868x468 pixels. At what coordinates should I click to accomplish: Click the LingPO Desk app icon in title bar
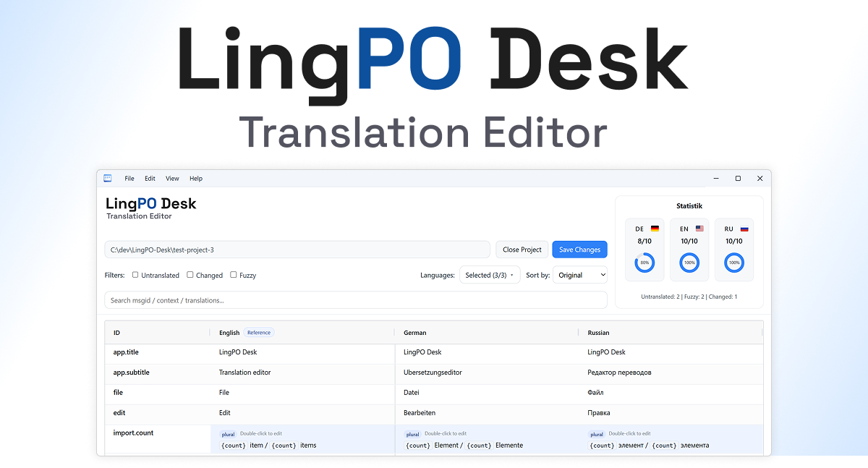tap(108, 178)
